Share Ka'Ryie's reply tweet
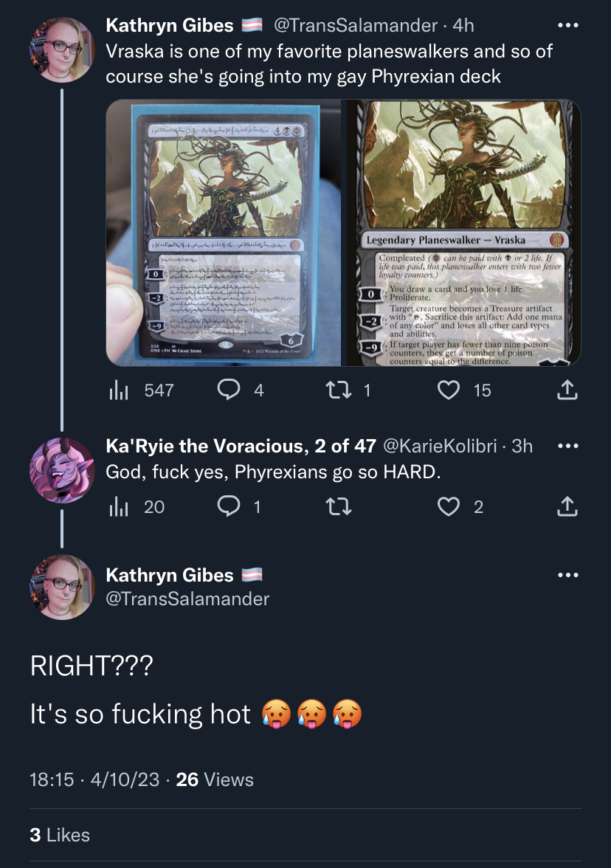Screen dimensions: 611x868 tap(567, 506)
